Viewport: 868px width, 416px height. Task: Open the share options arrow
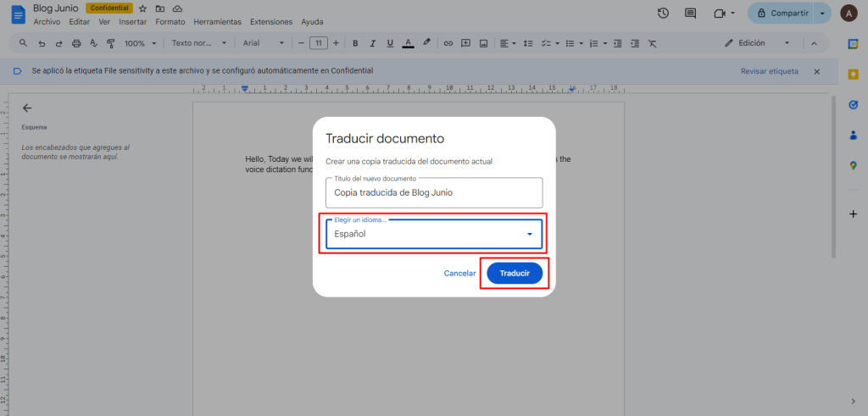pos(822,14)
